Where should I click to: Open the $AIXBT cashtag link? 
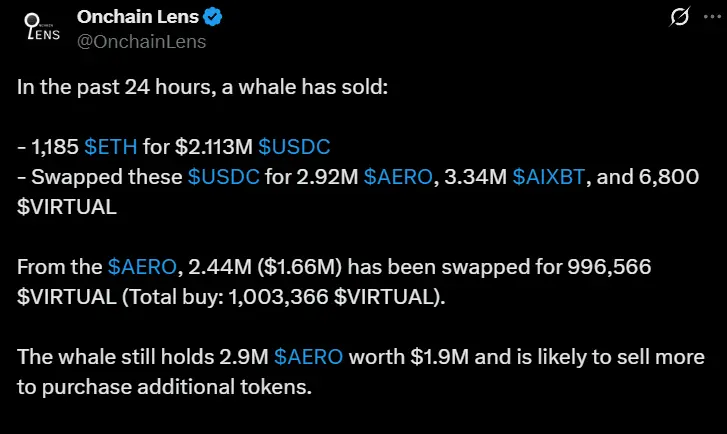click(549, 177)
